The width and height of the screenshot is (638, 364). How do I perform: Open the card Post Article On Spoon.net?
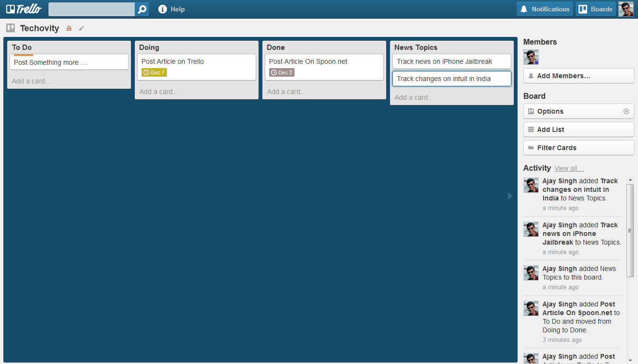pos(324,67)
